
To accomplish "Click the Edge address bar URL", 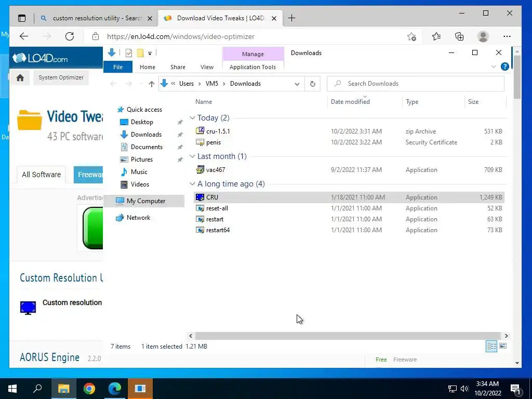I will click(180, 37).
